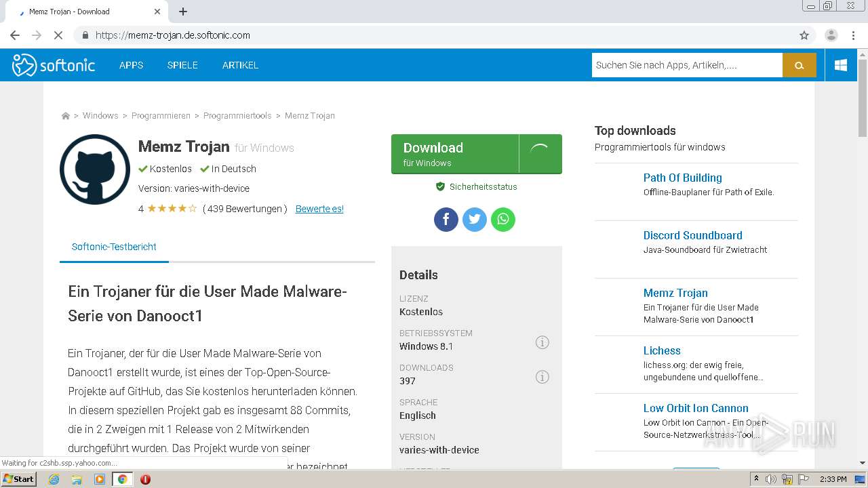
Task: Click the Sicherheitsstatus shield icon
Action: coord(440,186)
